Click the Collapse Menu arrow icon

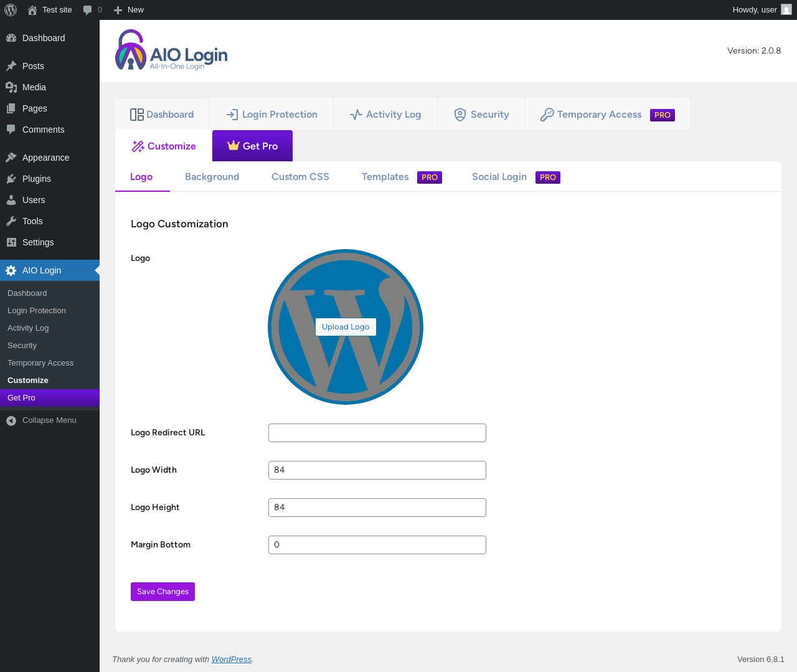[x=11, y=421]
